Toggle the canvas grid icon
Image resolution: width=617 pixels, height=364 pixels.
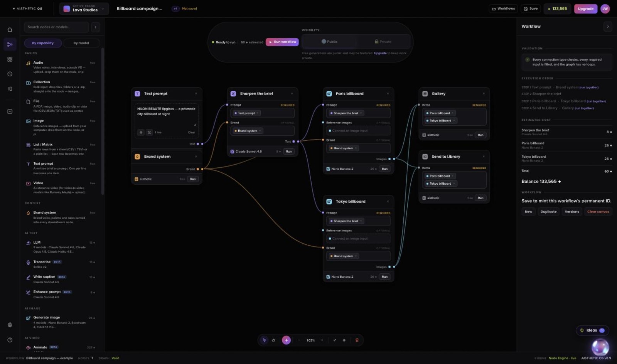pos(344,340)
